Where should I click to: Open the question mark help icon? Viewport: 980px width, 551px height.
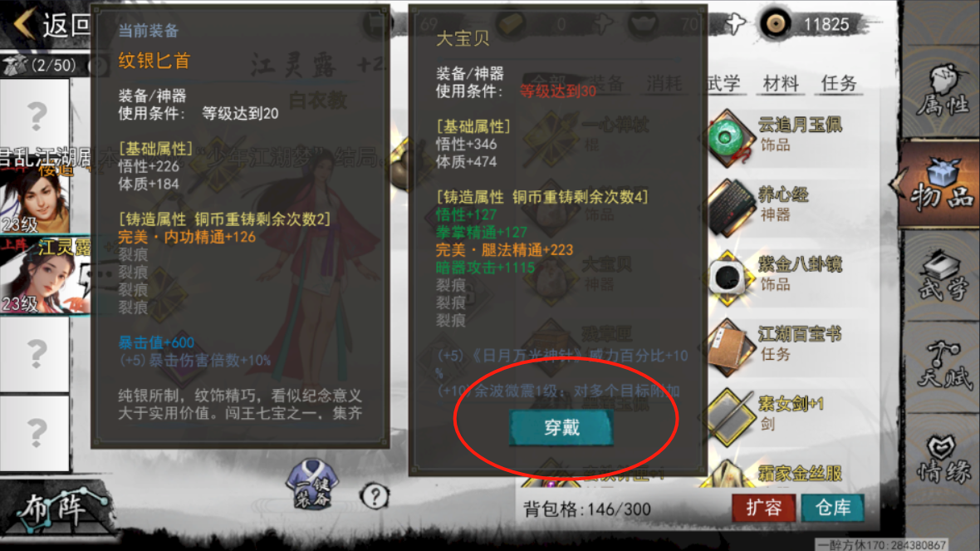375,496
